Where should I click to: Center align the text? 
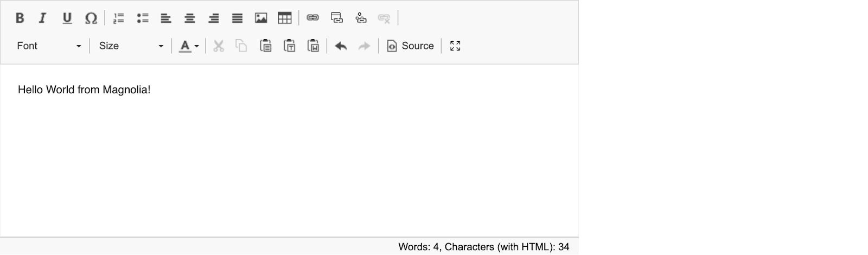189,18
